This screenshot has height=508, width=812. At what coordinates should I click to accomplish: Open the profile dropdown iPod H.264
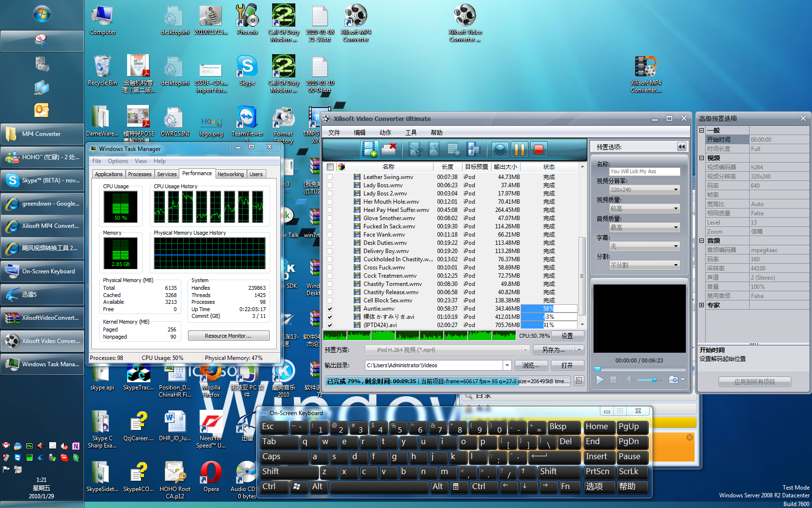click(x=447, y=350)
